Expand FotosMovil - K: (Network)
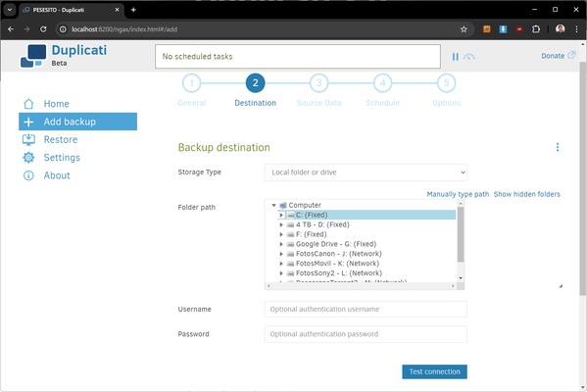 281,264
